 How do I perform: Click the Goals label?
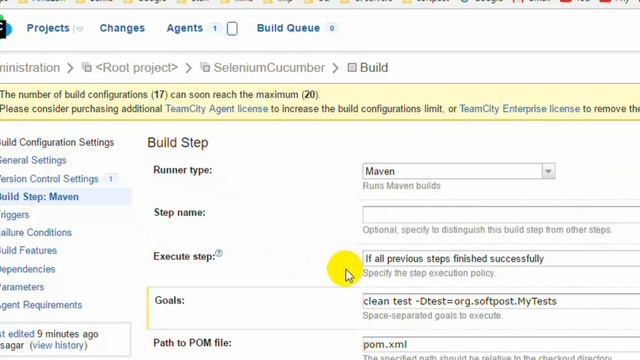point(169,300)
